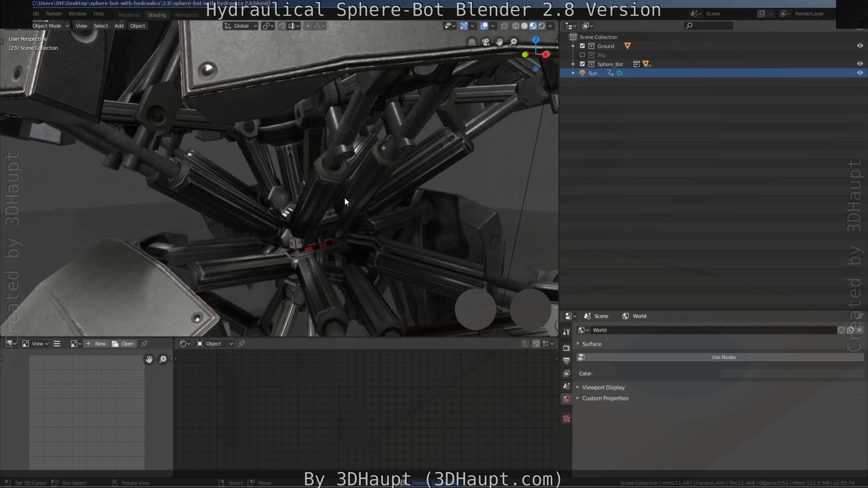868x488 pixels.
Task: Expand the Ground collection tree arrow
Action: click(573, 46)
